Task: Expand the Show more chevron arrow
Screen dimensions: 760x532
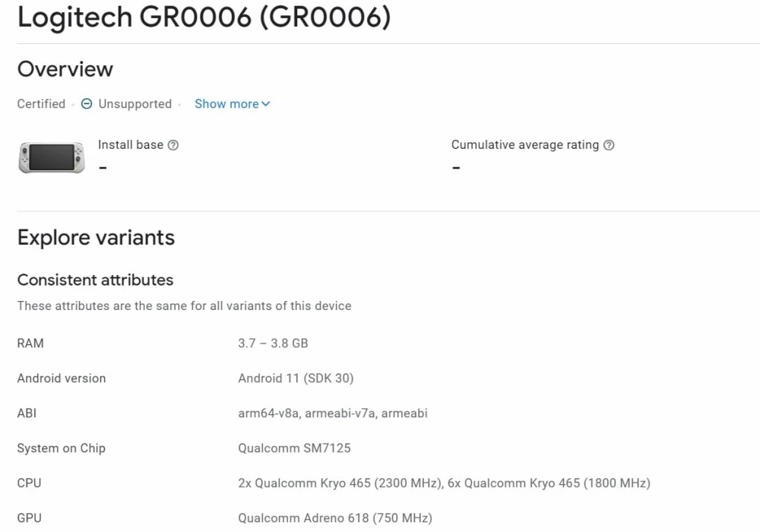Action: [266, 104]
